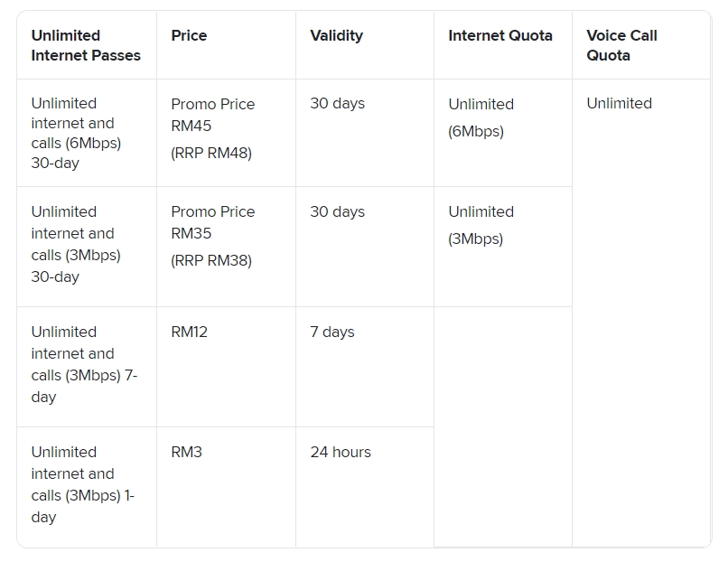Image resolution: width=728 pixels, height=562 pixels.
Task: Select the 3Mbps 7-day pass name
Action: click(x=84, y=364)
